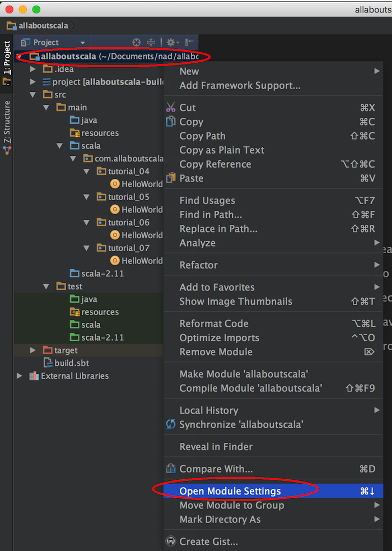Click the Scala object icon for tutorial_04 HelloWorld
This screenshot has width=392, height=551.
pos(115,184)
